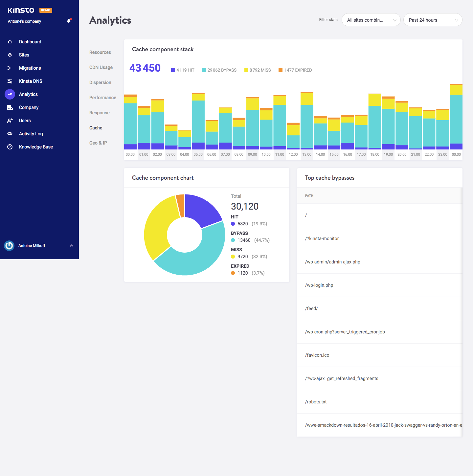Open the Past 24 hours filter dropdown
The height and width of the screenshot is (476, 473).
pyautogui.click(x=433, y=20)
